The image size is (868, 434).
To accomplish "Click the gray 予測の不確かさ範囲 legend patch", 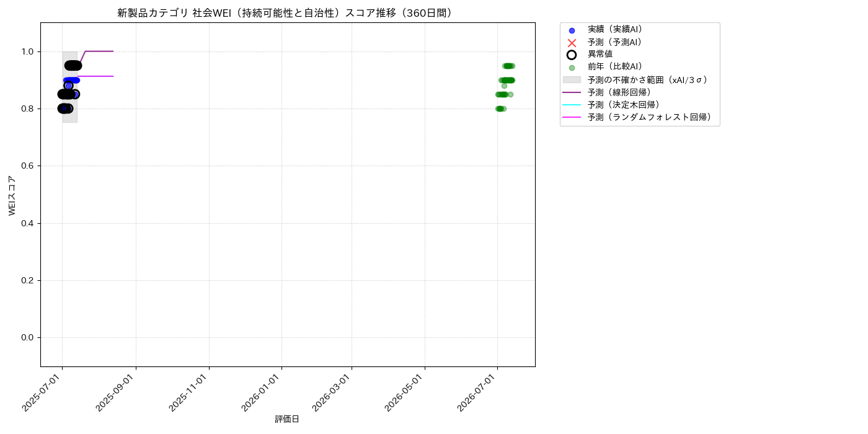I will click(572, 80).
